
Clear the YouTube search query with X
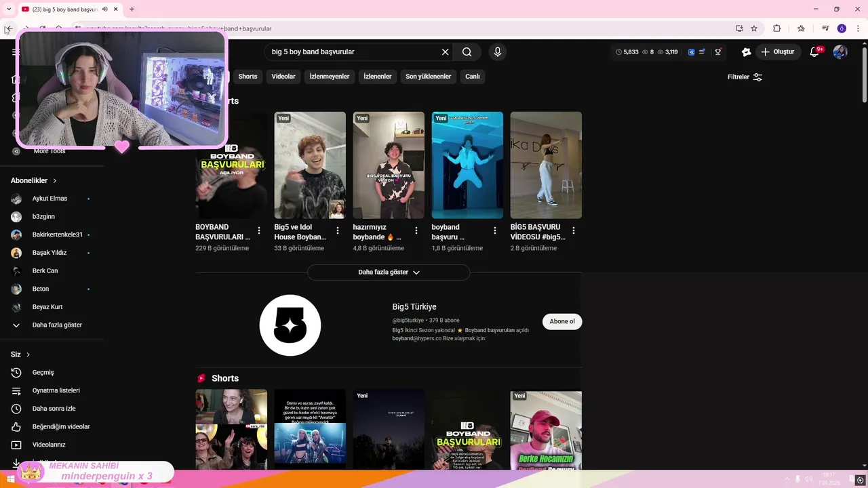point(446,52)
